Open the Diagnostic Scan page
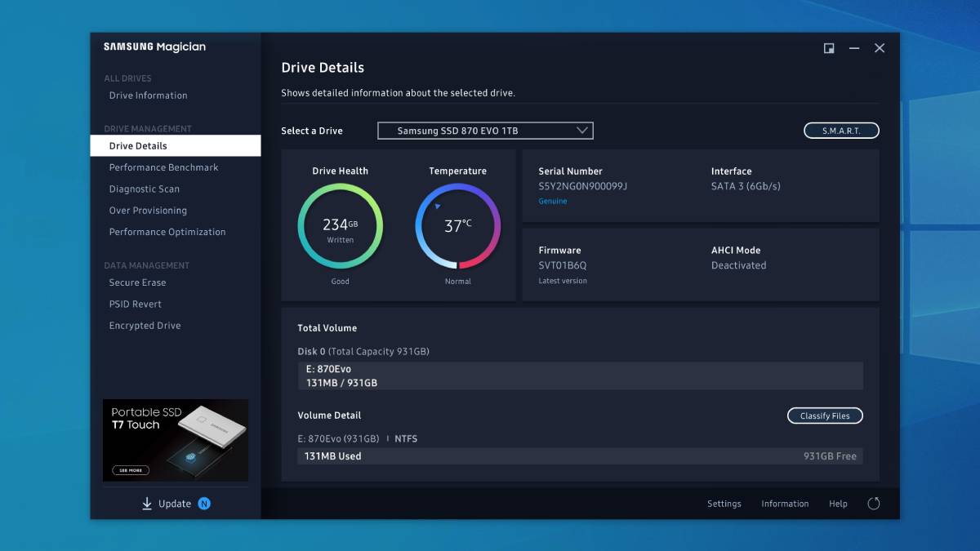Image resolution: width=980 pixels, height=551 pixels. [x=144, y=189]
